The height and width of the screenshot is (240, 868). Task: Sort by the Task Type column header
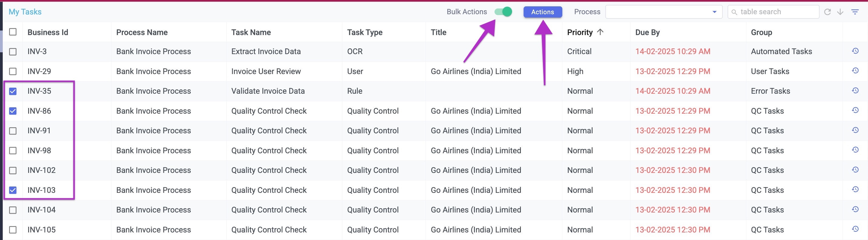pyautogui.click(x=365, y=32)
